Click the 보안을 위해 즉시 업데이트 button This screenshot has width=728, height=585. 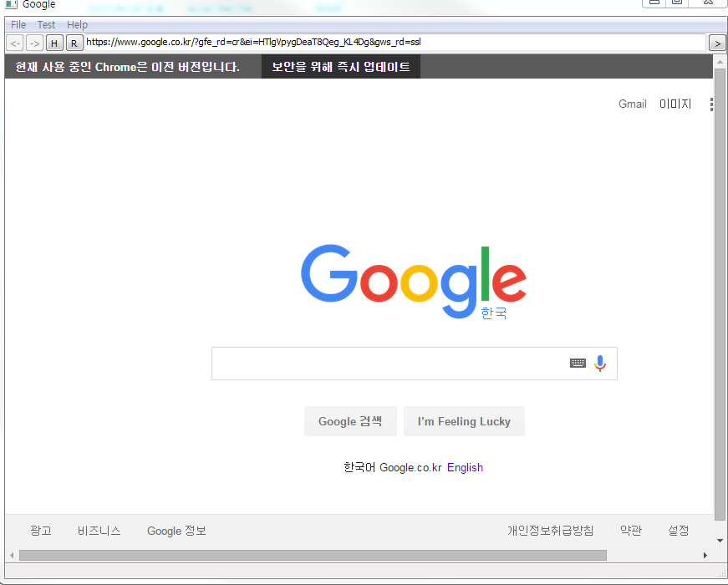coord(341,66)
